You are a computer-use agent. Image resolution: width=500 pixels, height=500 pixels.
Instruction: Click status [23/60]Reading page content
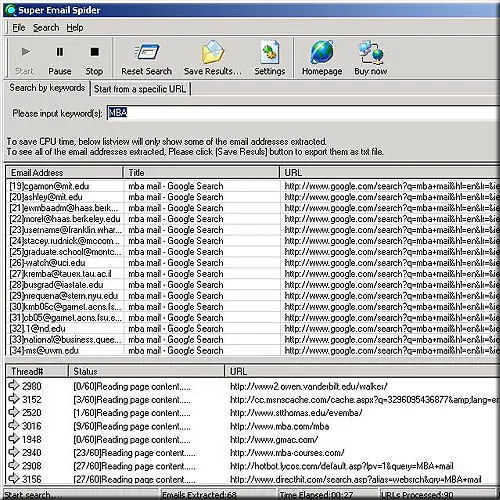(134, 453)
